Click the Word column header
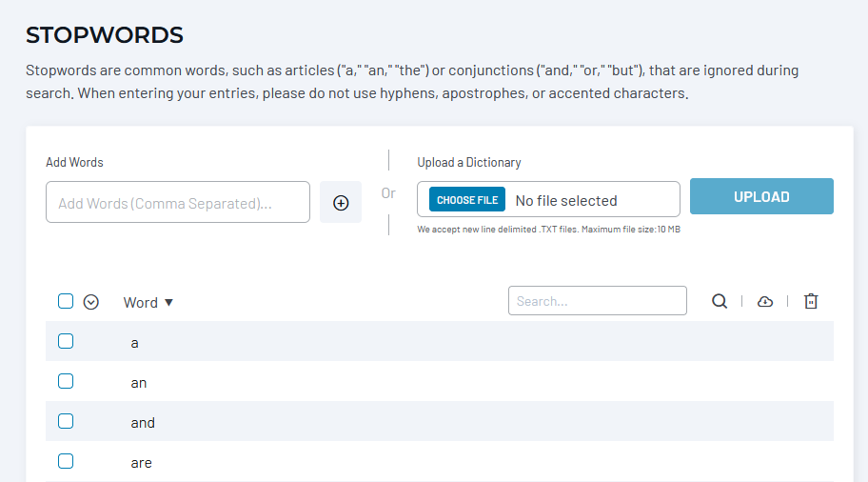This screenshot has height=482, width=868. pyautogui.click(x=140, y=302)
